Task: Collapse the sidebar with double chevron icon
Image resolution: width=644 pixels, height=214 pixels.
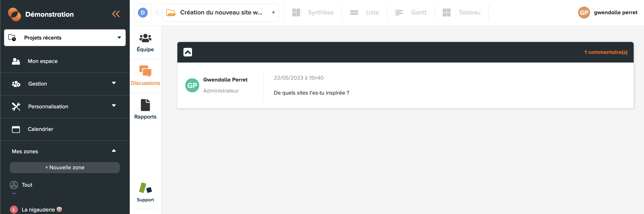Action: click(x=116, y=14)
